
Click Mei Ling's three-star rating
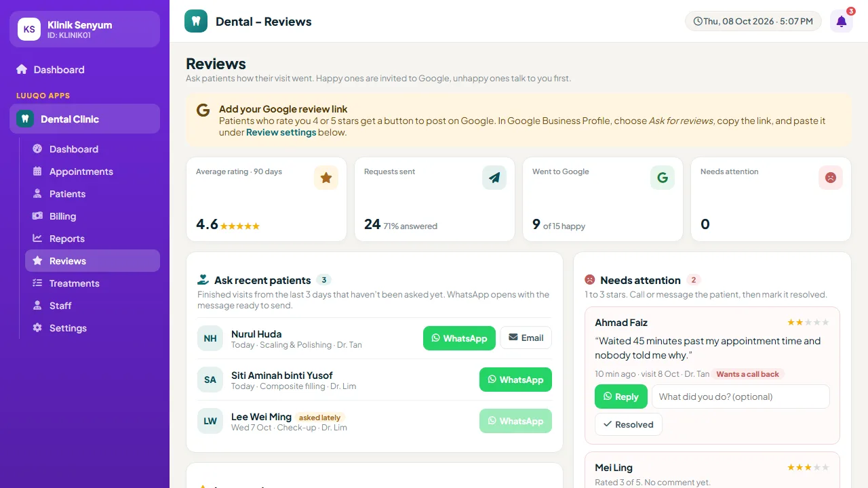pyautogui.click(x=808, y=468)
